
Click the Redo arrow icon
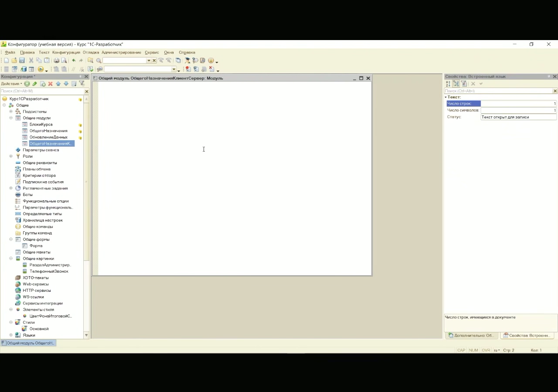click(81, 61)
